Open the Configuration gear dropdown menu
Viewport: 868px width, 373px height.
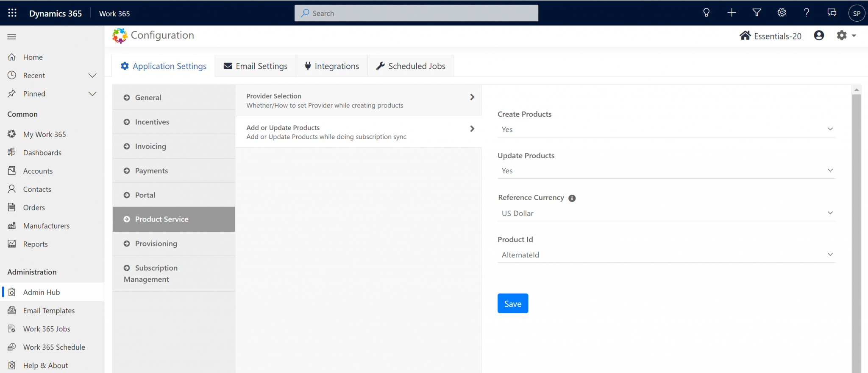846,36
